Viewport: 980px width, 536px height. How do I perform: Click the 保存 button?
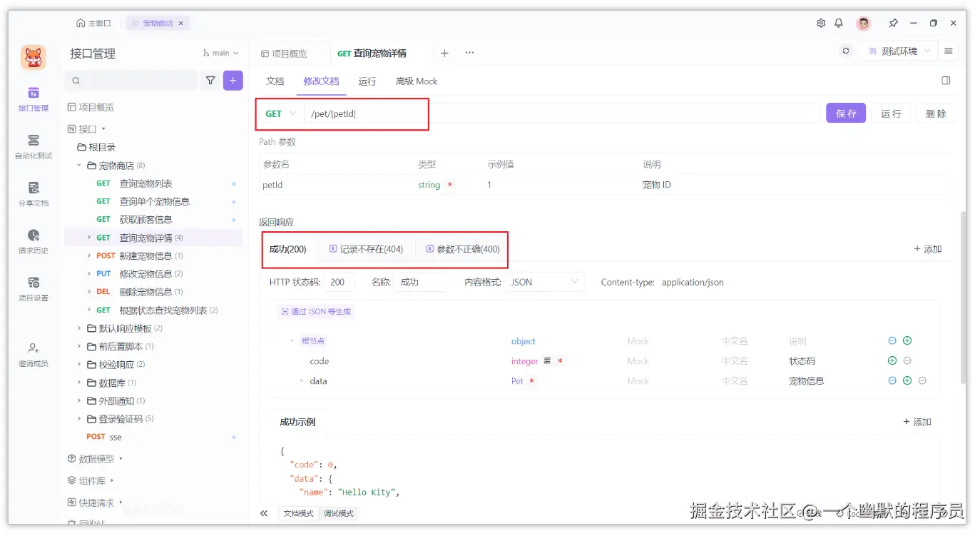[x=845, y=112]
